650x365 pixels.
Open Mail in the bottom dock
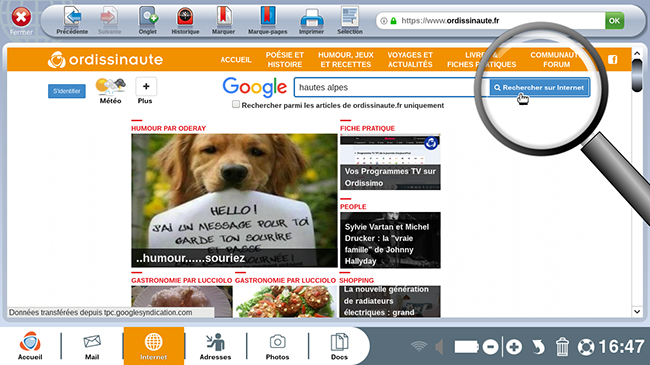coord(92,346)
